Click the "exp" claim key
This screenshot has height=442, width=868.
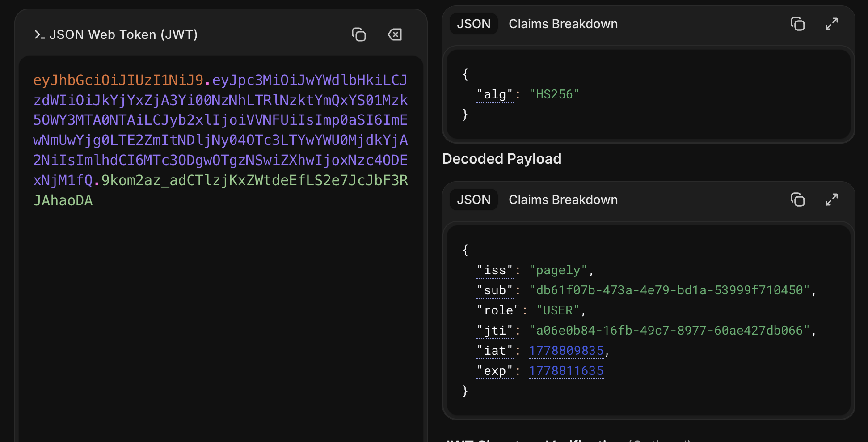(495, 371)
